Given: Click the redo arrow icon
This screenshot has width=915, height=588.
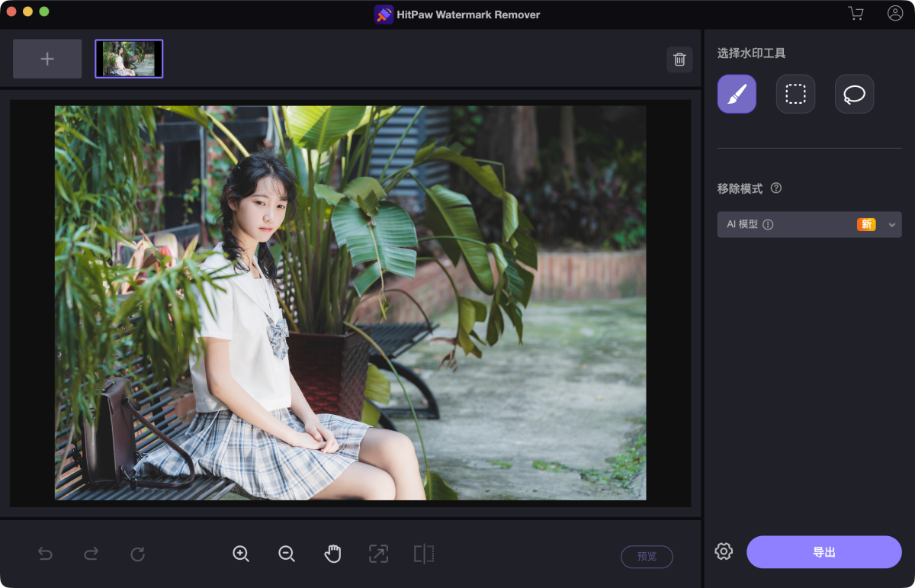Looking at the screenshot, I should 91,554.
